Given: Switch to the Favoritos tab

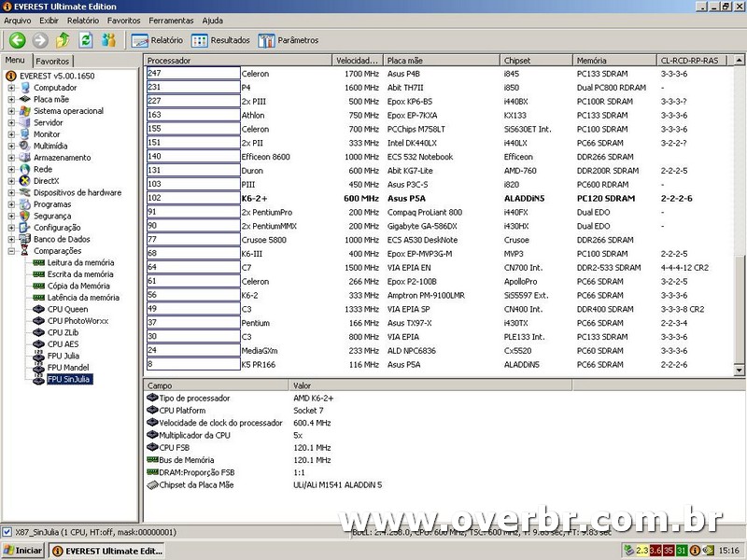Looking at the screenshot, I should point(52,61).
